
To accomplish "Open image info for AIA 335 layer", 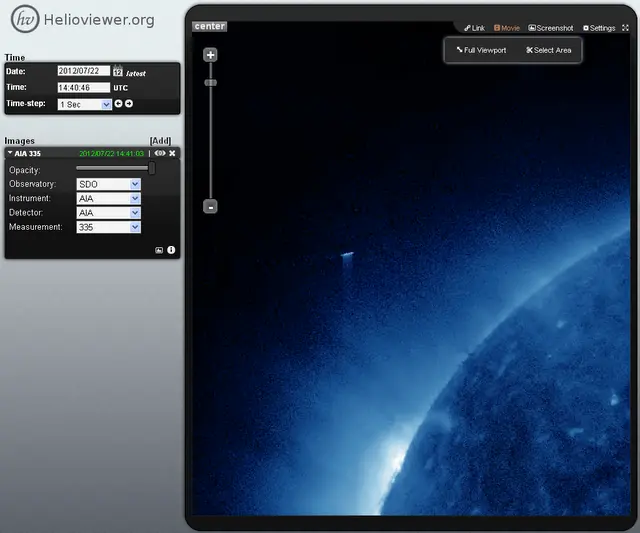I will click(x=171, y=250).
